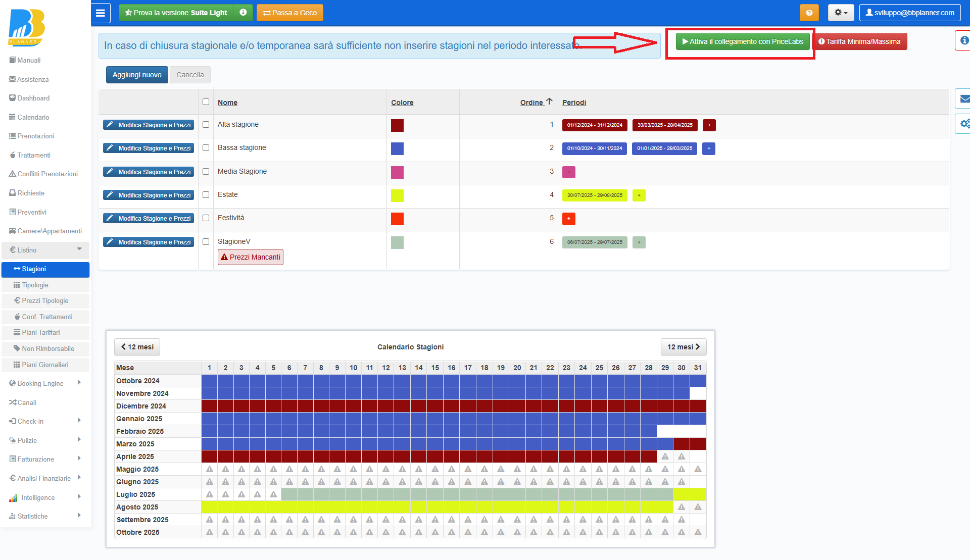Screen dimensions: 970x560
Task: Click warning icon on 1 Settembre 2025
Action: coord(209,520)
